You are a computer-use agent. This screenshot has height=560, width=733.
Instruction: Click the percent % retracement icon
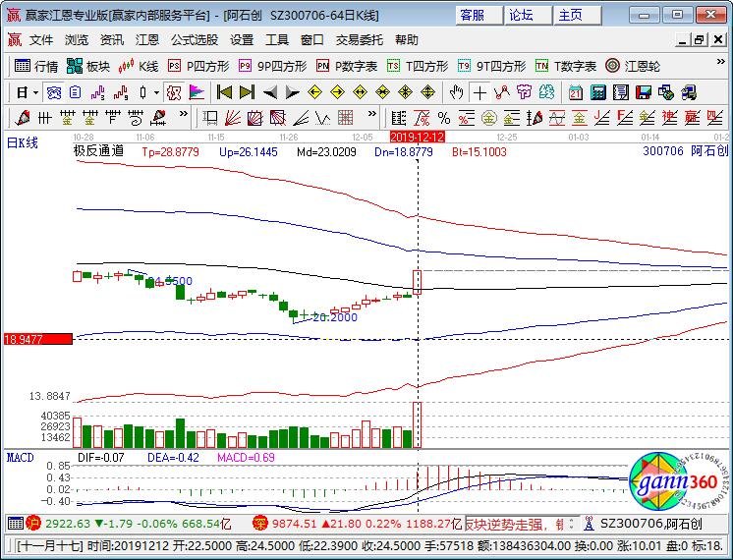click(x=444, y=118)
